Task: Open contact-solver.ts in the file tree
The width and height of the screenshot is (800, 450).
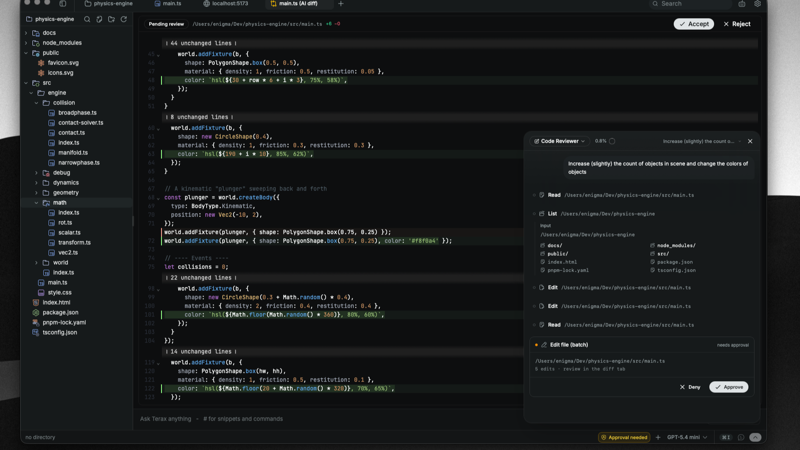Action: 80,122
